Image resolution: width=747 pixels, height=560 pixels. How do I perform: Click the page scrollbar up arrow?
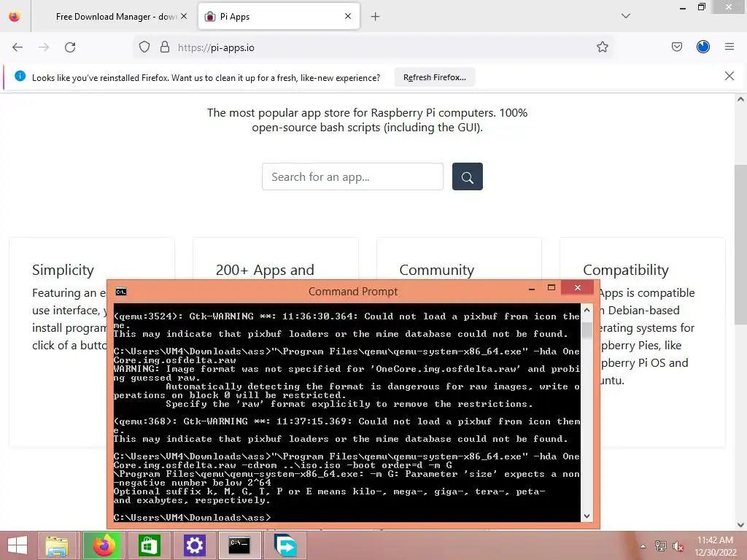pyautogui.click(x=740, y=99)
